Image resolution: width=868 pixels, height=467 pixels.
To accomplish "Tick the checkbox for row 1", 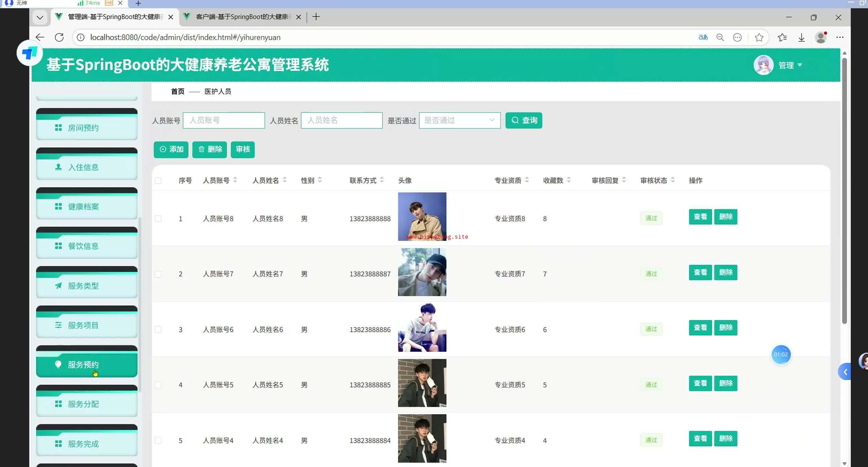I will tap(158, 219).
